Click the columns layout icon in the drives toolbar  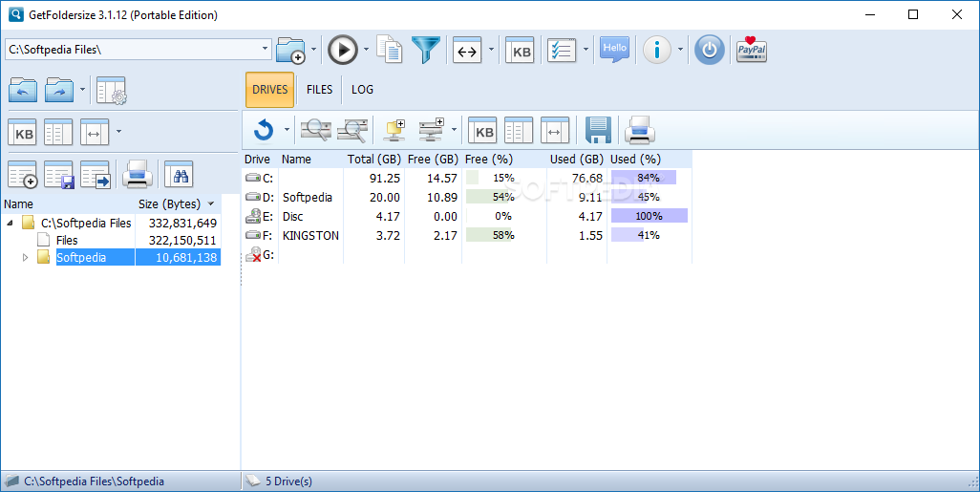(x=519, y=130)
